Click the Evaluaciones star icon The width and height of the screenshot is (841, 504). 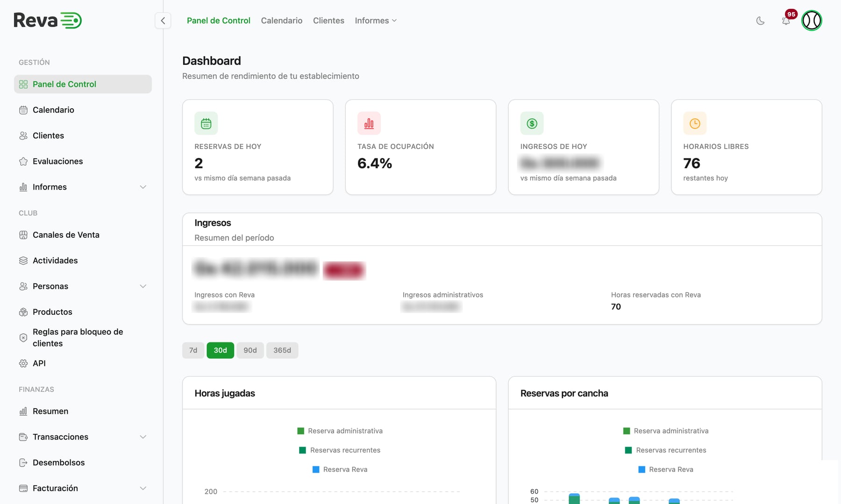point(23,162)
